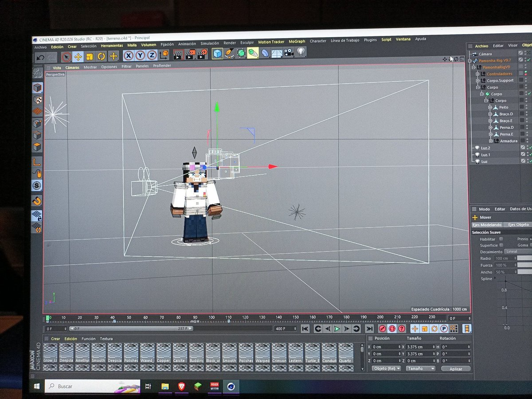Click frame 90 on the timeline ruler
Image resolution: width=532 pixels, height=399 pixels.
pos(195,317)
